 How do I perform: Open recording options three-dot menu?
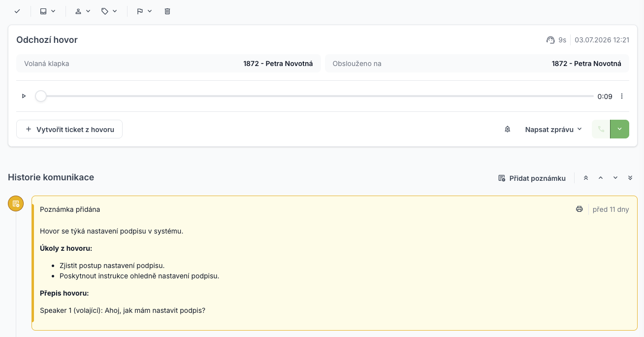coord(622,96)
